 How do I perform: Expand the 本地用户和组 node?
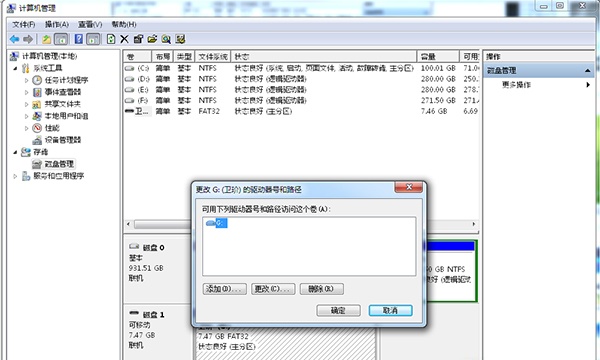(26, 116)
